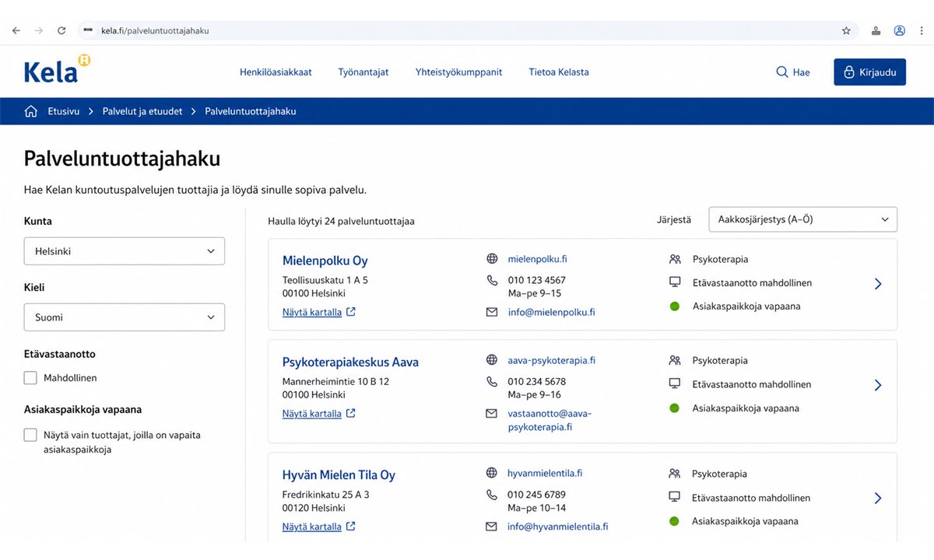The height and width of the screenshot is (560, 934).
Task: Click people icon in Mielenpolku Oy card
Action: tap(675, 259)
